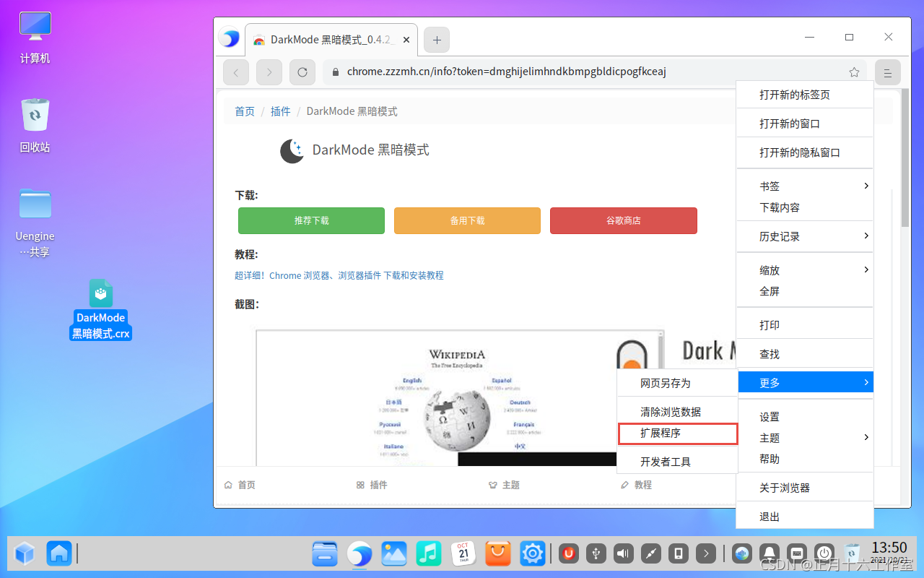Click the taskbar home desktop icon
924x578 pixels.
tap(59, 553)
